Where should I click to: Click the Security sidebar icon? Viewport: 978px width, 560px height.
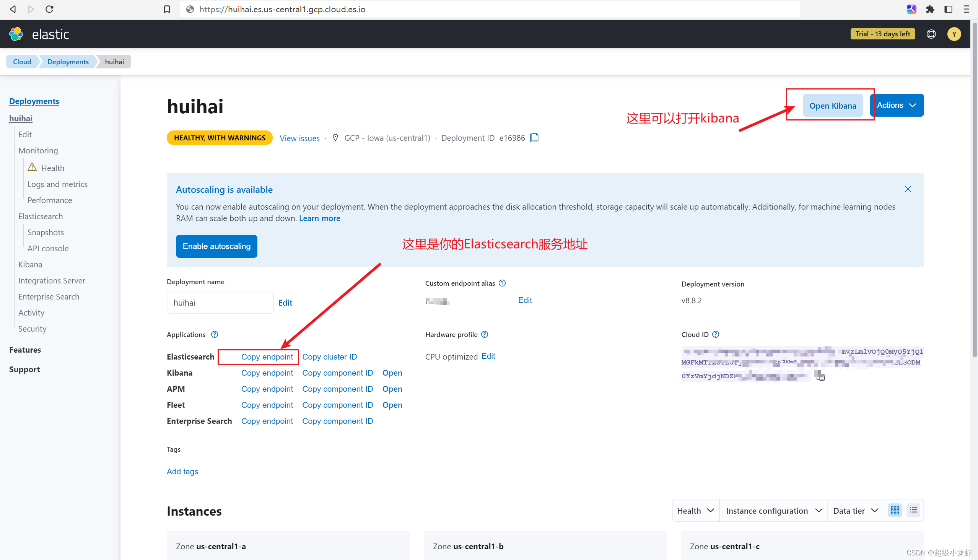[x=32, y=328]
